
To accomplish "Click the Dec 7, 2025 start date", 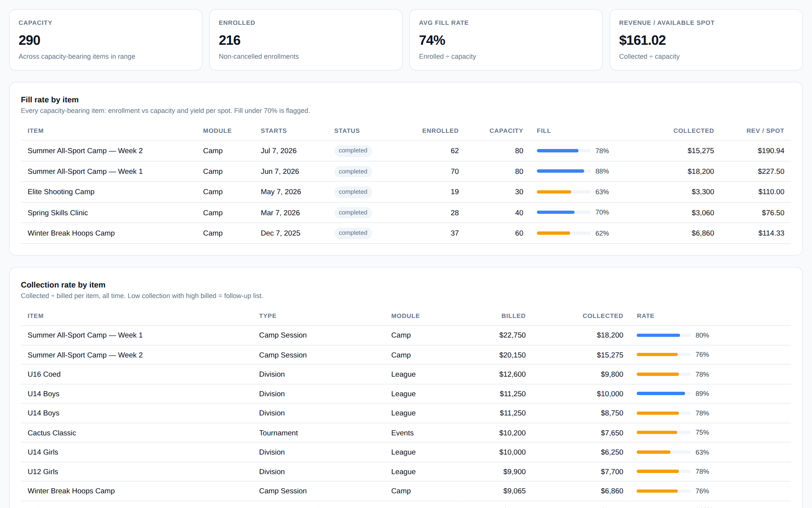I will pyautogui.click(x=280, y=233).
